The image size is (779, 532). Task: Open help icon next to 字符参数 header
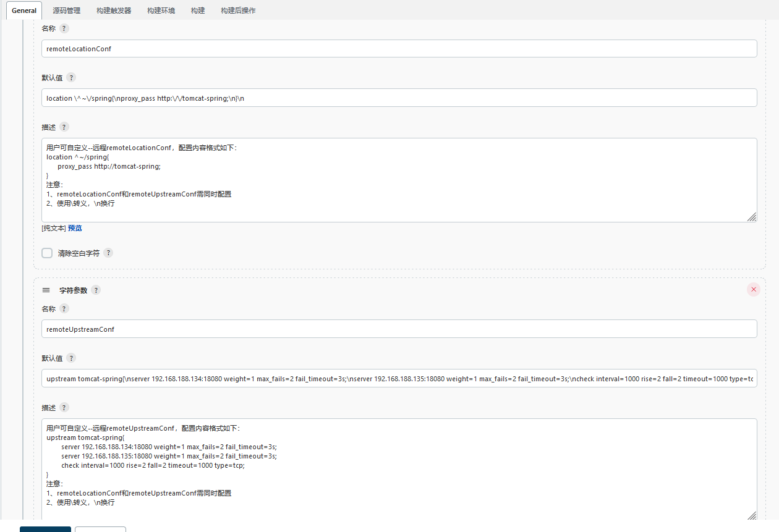(96, 290)
